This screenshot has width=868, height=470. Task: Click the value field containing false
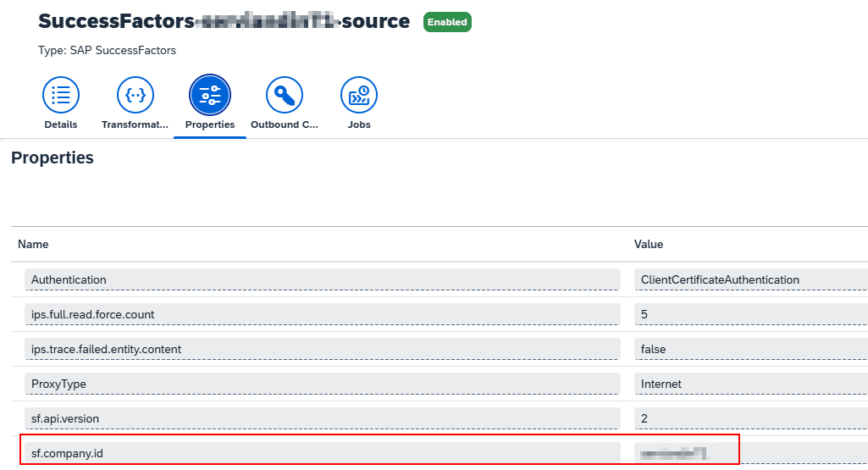coord(751,349)
